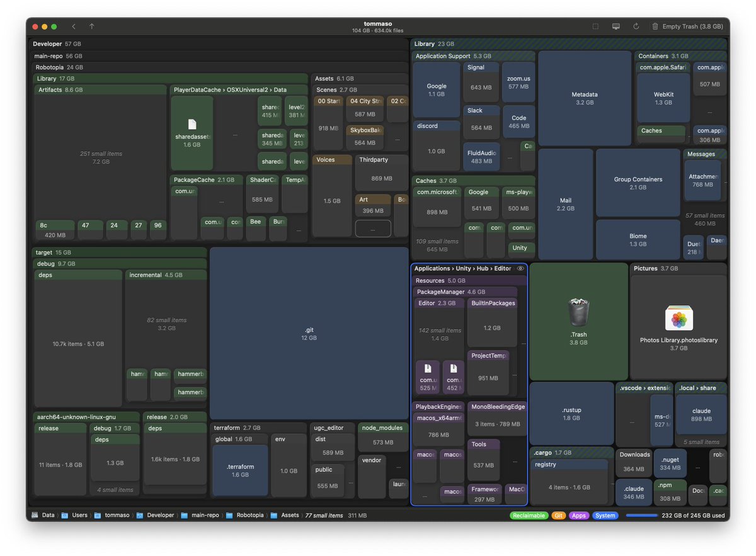Open the Application Support 5.3 GB header
This screenshot has height=556, width=756.
[474, 56]
